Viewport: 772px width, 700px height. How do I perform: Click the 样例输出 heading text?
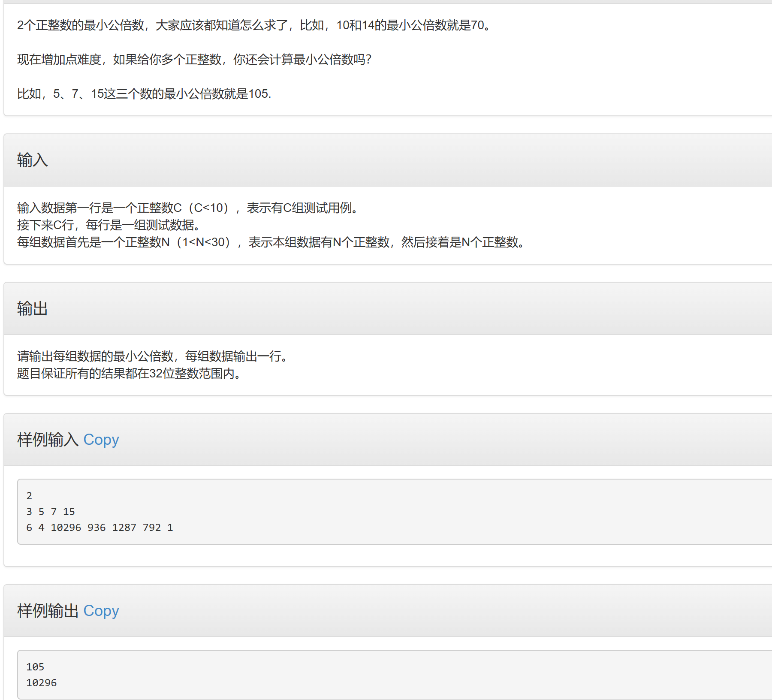[48, 611]
